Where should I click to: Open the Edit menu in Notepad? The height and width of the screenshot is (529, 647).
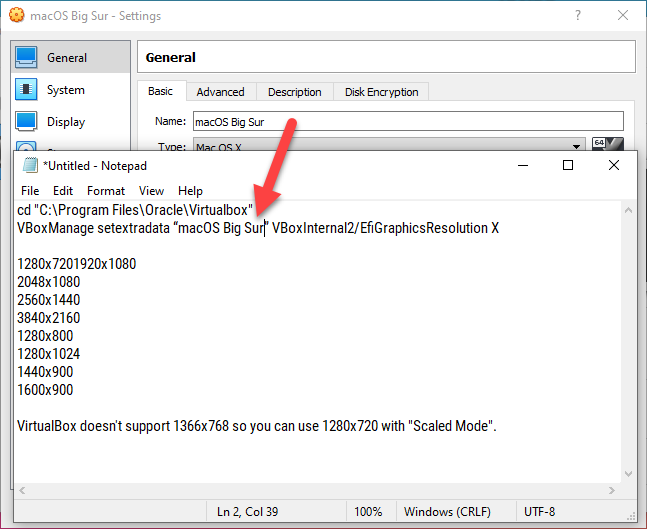[63, 190]
